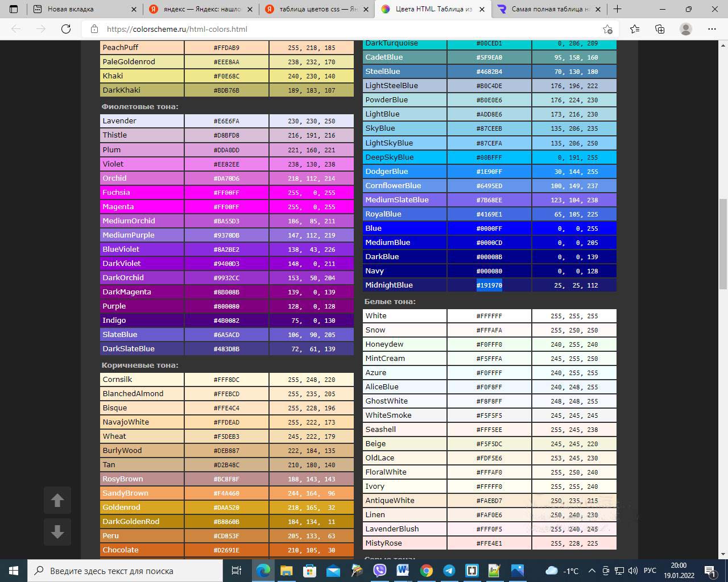Viewport: 728px width, 582px height.
Task: Launch Viber from the taskbar
Action: tap(379, 571)
